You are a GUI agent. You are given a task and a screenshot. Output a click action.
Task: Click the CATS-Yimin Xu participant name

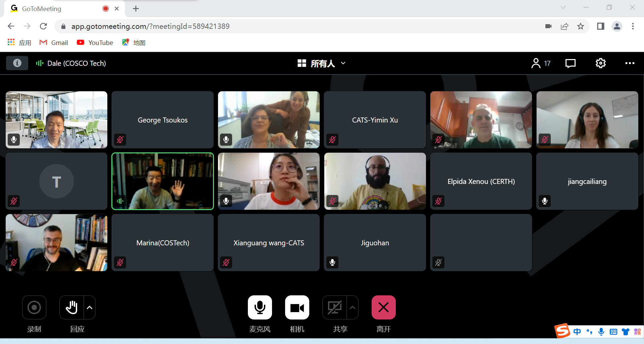375,120
